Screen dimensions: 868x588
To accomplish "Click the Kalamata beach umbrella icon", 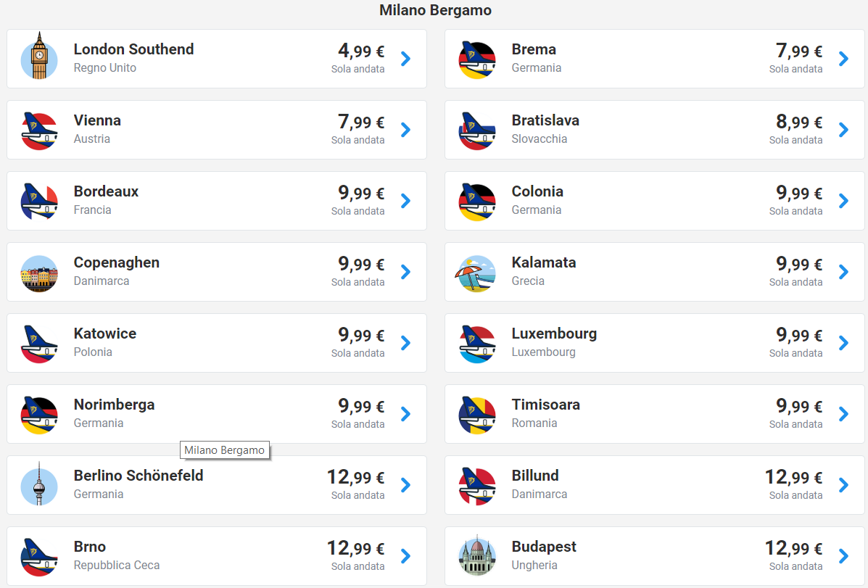I will point(477,273).
